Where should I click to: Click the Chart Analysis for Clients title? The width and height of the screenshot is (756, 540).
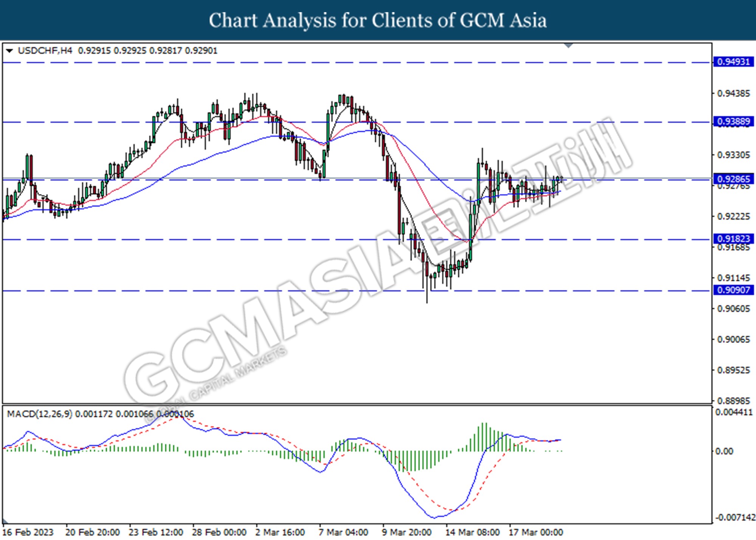point(378,20)
